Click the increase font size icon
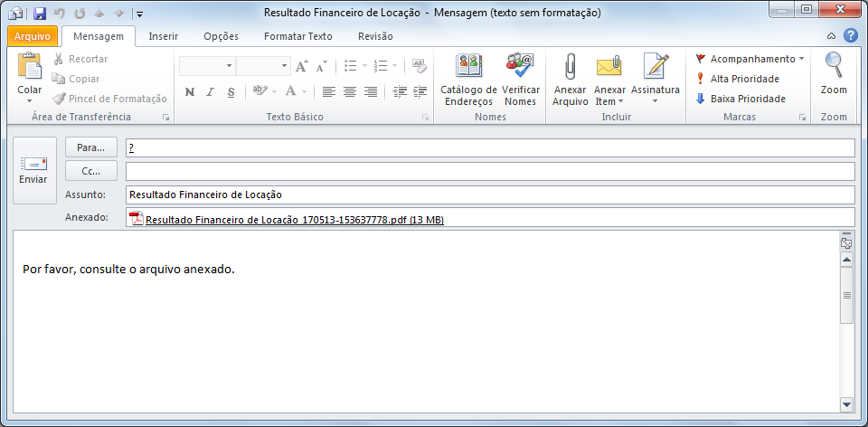868x427 pixels. [301, 66]
